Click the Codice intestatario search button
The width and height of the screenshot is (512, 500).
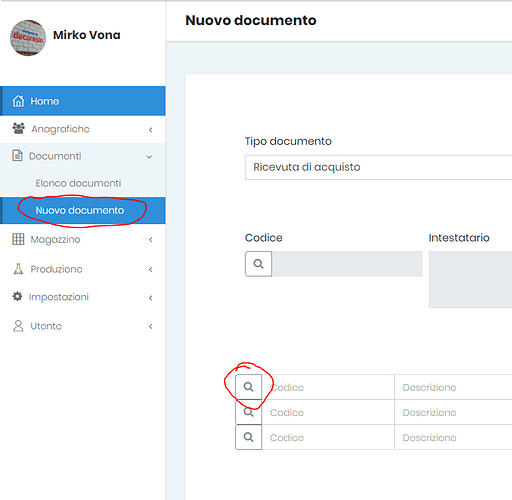(259, 264)
